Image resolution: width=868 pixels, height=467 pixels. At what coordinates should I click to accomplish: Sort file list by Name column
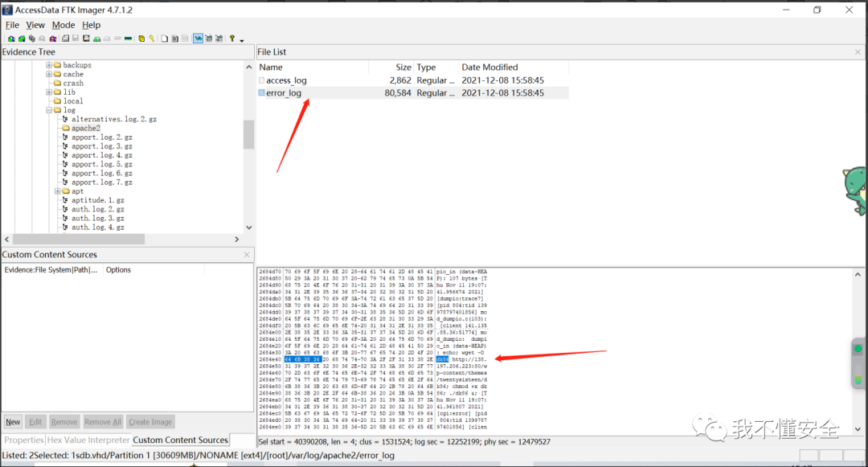[x=313, y=67]
